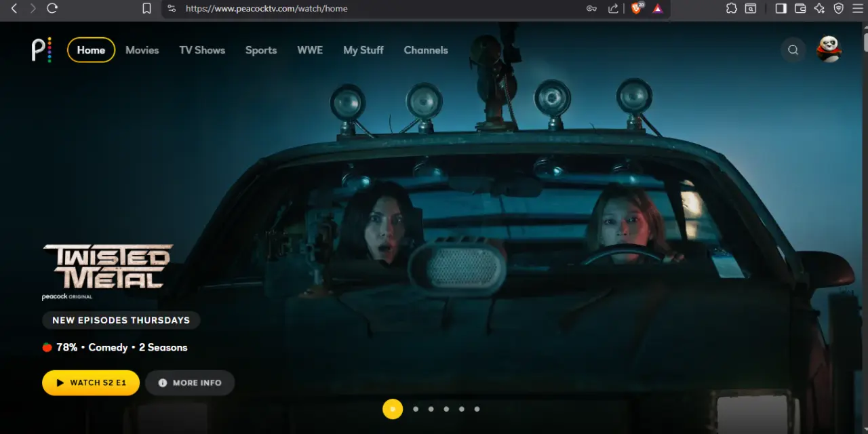Open the extensions puzzle icon
Viewport: 868px width, 434px height.
(731, 8)
